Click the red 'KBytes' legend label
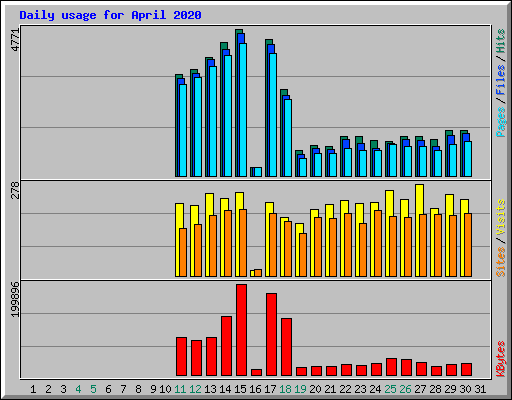Viewport: 512px width, 400px height. tap(501, 359)
